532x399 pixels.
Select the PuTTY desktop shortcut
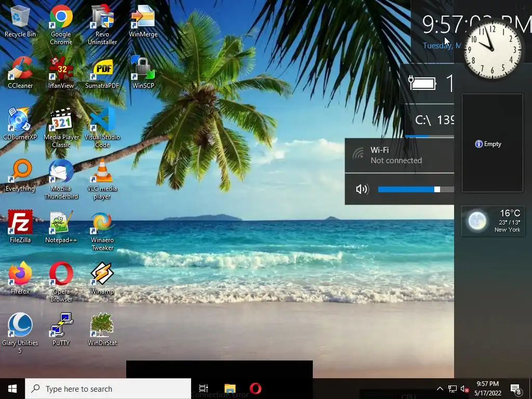(61, 329)
